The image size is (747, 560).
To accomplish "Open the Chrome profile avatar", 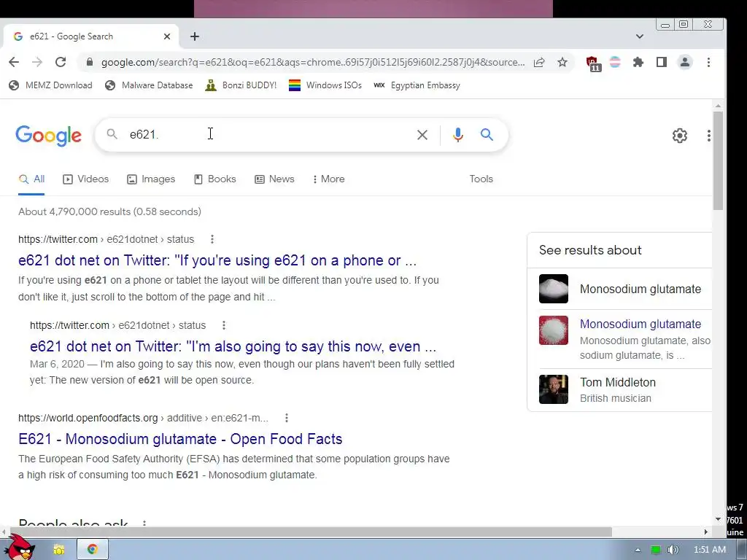I will pyautogui.click(x=684, y=62).
